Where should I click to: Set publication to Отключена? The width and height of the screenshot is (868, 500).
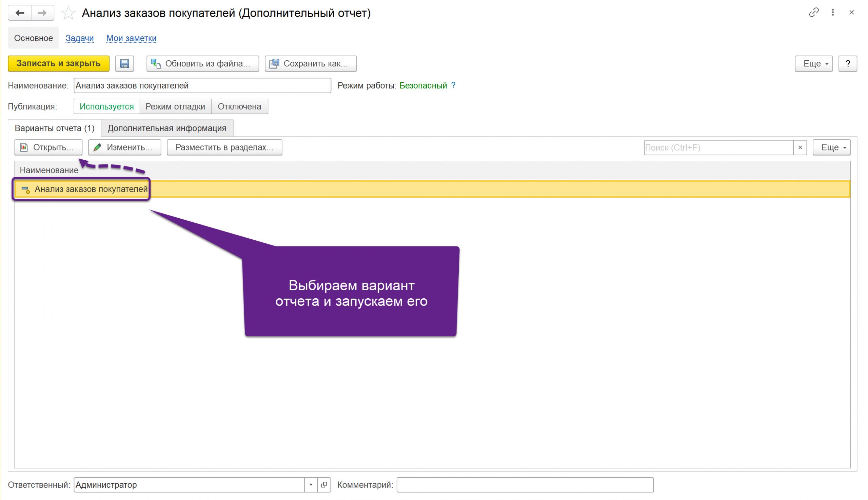point(239,106)
